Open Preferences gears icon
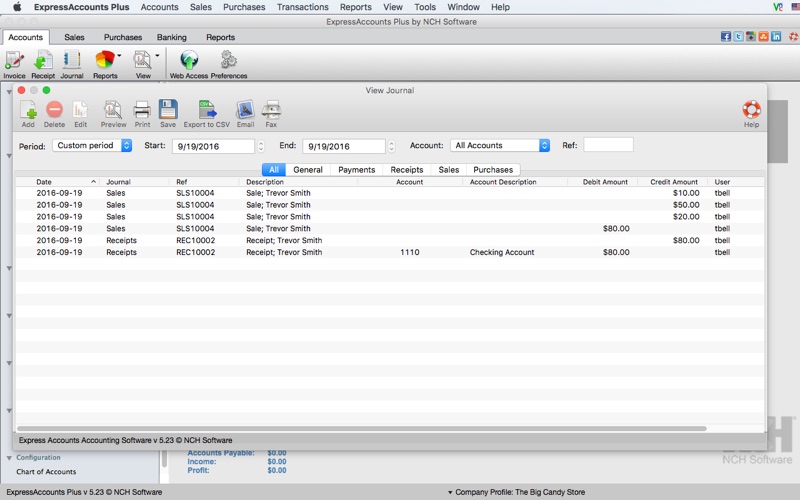The height and width of the screenshot is (500, 800). point(229,64)
